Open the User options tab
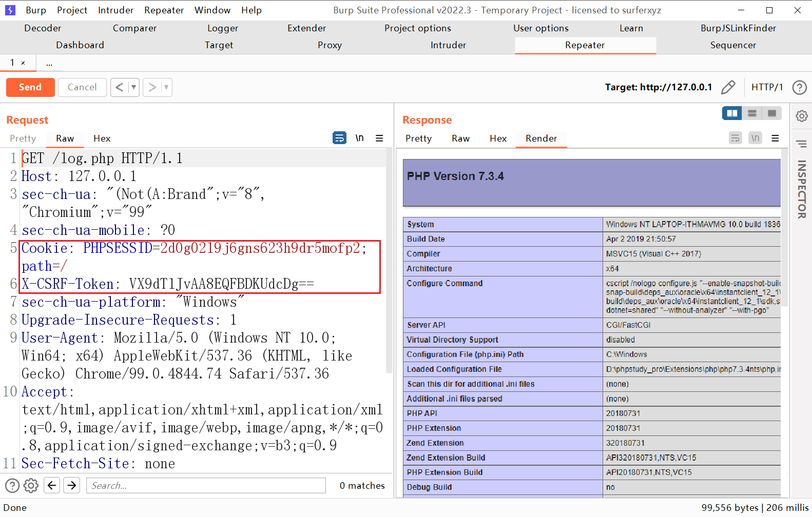This screenshot has height=517, width=812. 541,28
